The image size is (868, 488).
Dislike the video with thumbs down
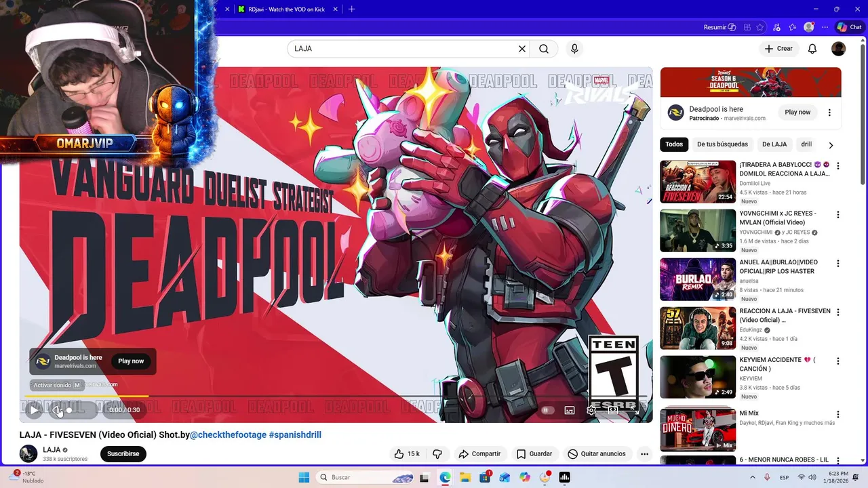point(437,454)
